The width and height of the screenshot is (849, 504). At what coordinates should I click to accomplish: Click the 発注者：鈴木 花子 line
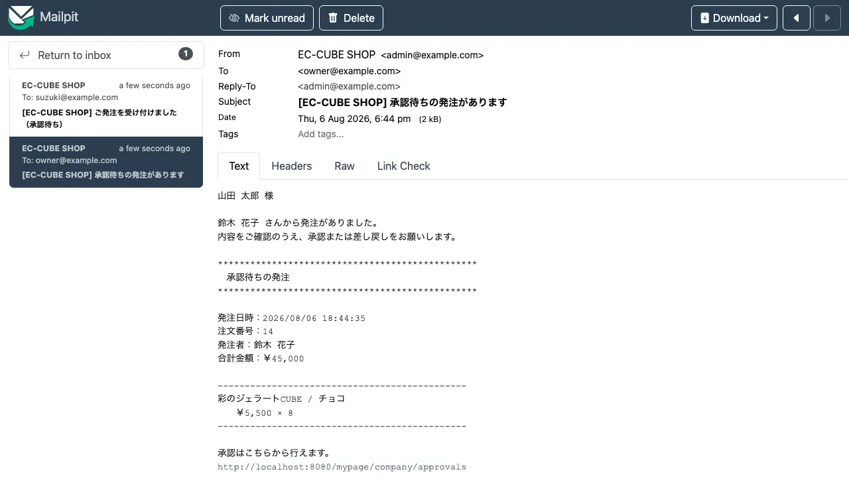[256, 345]
